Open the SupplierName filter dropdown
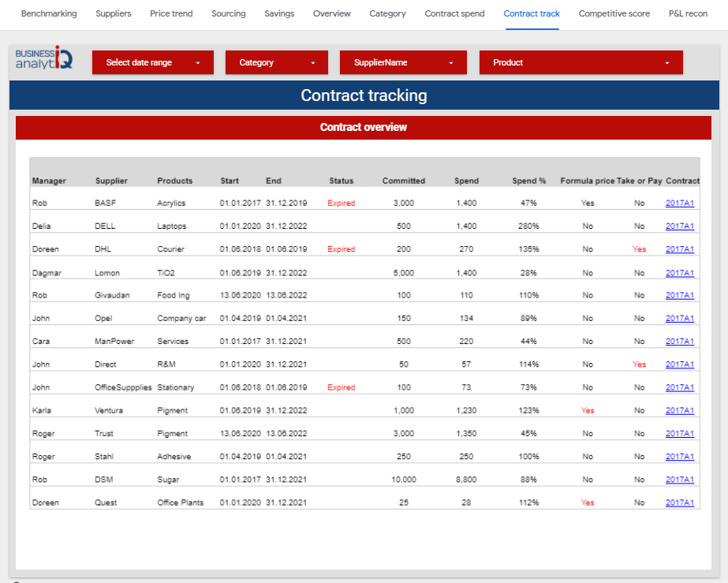The image size is (728, 583). point(403,62)
